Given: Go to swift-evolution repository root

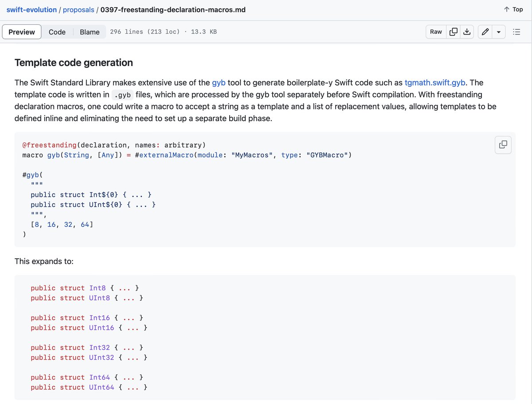Looking at the screenshot, I should click(x=31, y=9).
